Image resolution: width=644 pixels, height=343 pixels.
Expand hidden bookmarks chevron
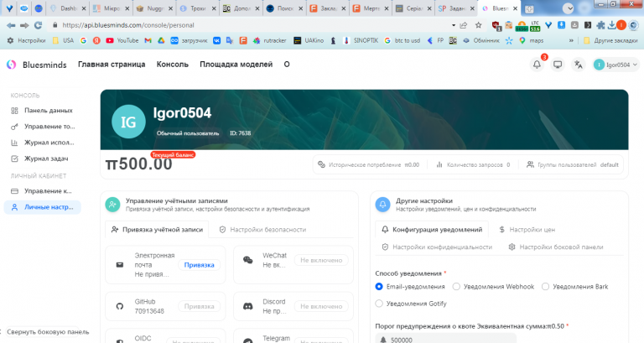(x=571, y=40)
